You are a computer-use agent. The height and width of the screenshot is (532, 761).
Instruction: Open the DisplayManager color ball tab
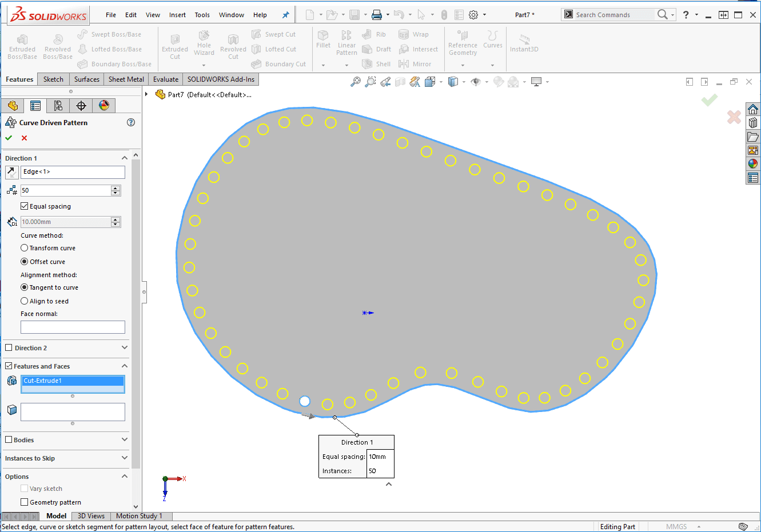click(x=103, y=105)
